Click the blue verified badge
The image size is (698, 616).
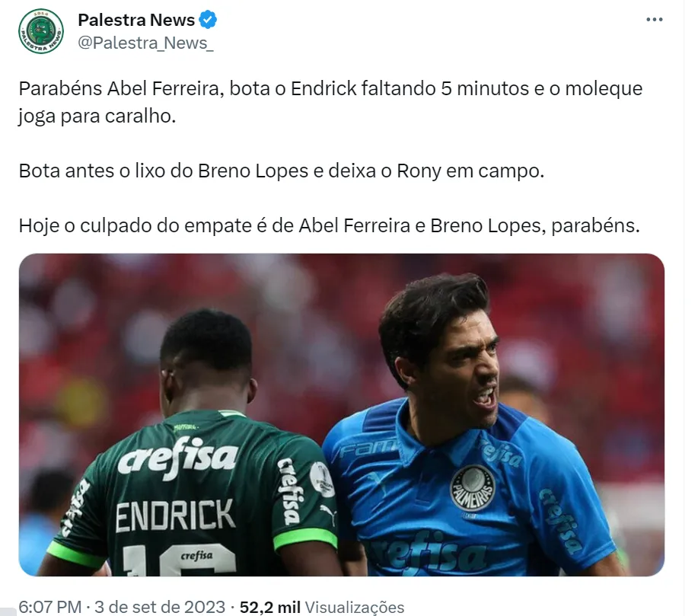click(x=208, y=20)
